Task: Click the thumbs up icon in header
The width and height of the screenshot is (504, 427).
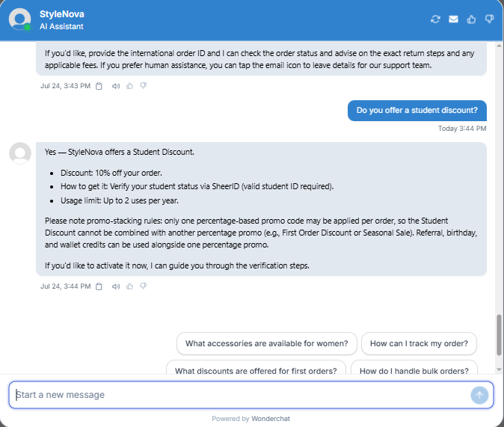Action: click(x=471, y=19)
